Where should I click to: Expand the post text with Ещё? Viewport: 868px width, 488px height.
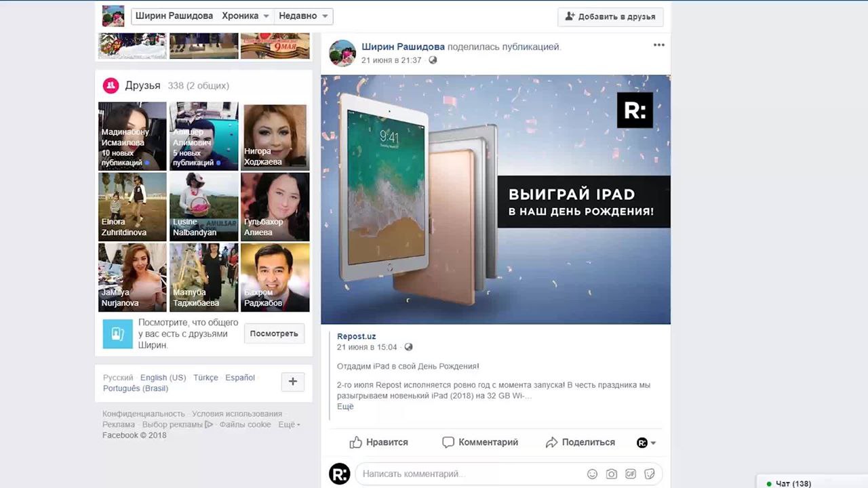(345, 407)
